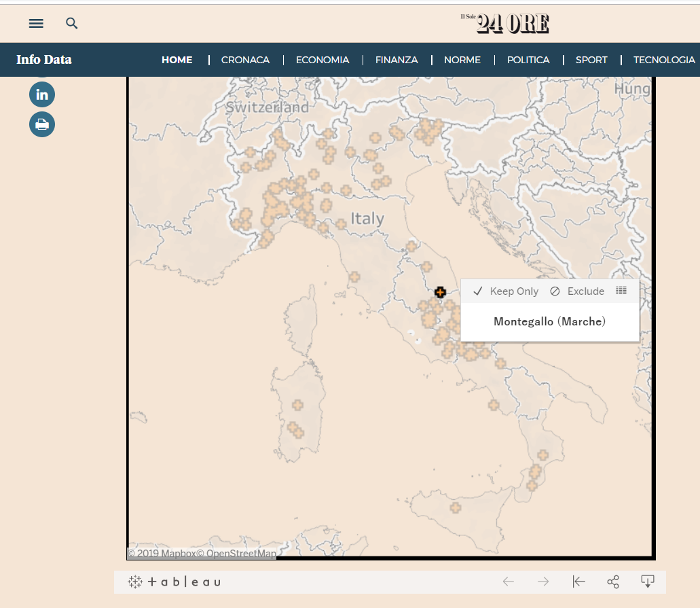Click the view data table icon in the tooltip
The width and height of the screenshot is (700, 608).
click(621, 291)
